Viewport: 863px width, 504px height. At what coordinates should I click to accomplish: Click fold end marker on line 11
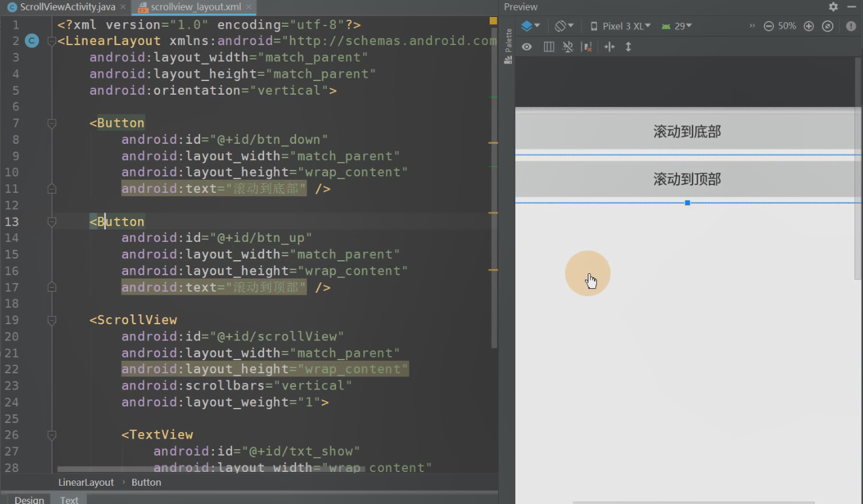pyautogui.click(x=52, y=189)
